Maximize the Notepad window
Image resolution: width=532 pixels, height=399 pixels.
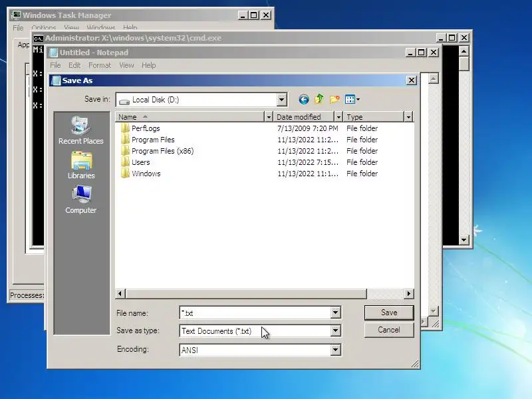(422, 53)
